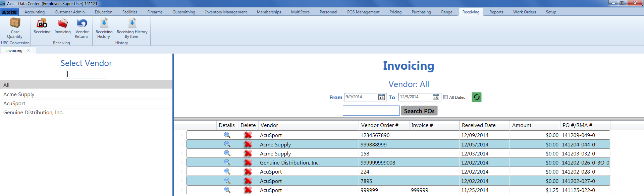Open the From date calendar picker
This screenshot has width=644, height=196.
[x=381, y=97]
